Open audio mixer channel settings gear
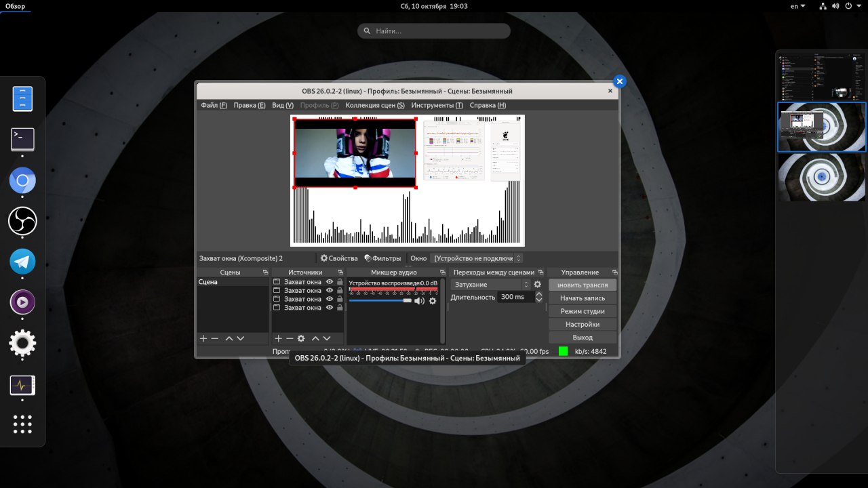868x488 pixels. (433, 301)
